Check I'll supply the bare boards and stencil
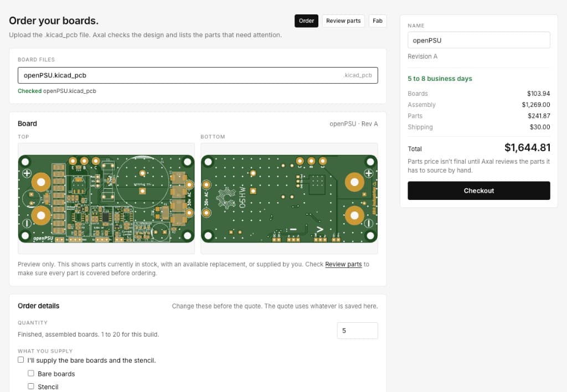567x392 pixels. point(21,360)
